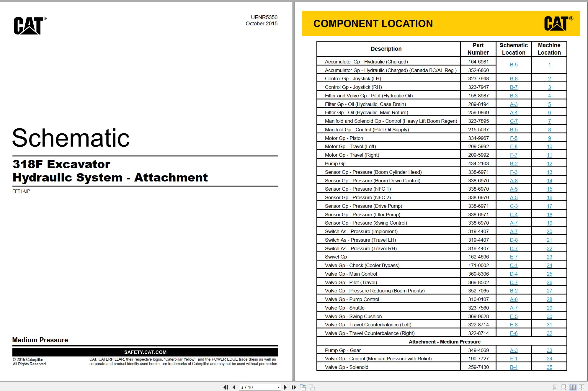This screenshot has width=588, height=391.
Task: Follow F-1 link for Medium Pressure control valve
Action: 514,359
